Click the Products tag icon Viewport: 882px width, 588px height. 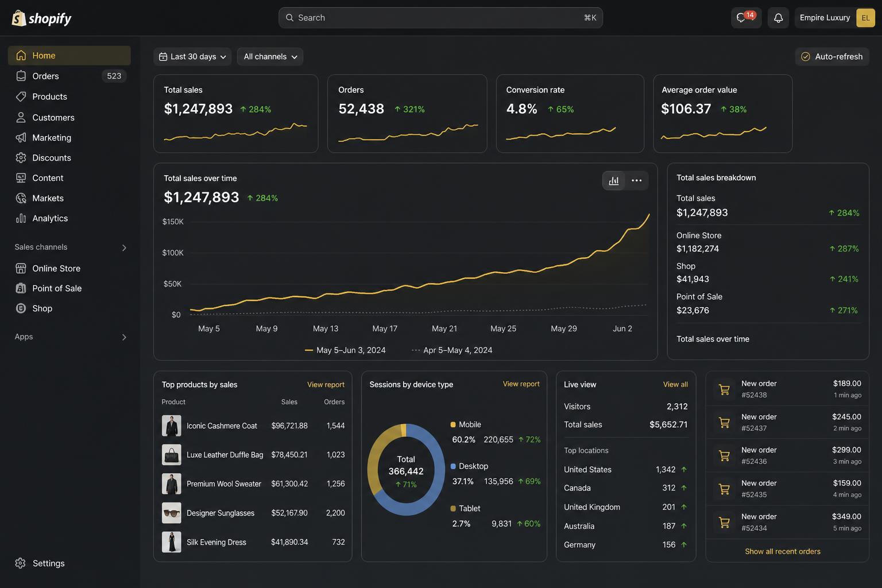tap(21, 96)
